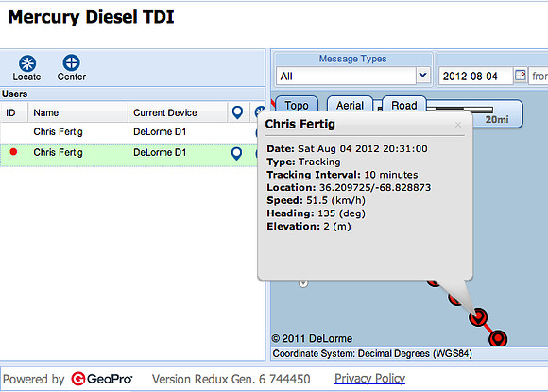This screenshot has height=392, width=548.
Task: Open the calendar picker beside 2012-08-04
Action: coord(521,76)
